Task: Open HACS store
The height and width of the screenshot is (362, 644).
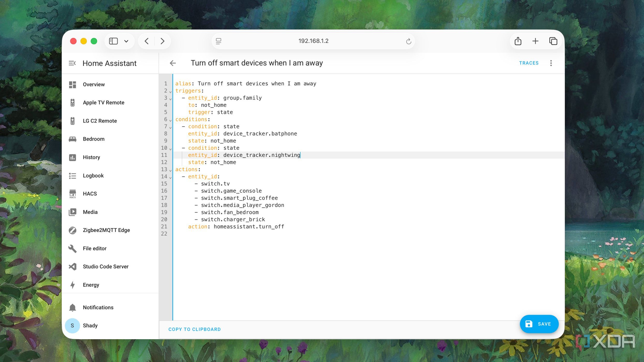Action: (x=110, y=194)
